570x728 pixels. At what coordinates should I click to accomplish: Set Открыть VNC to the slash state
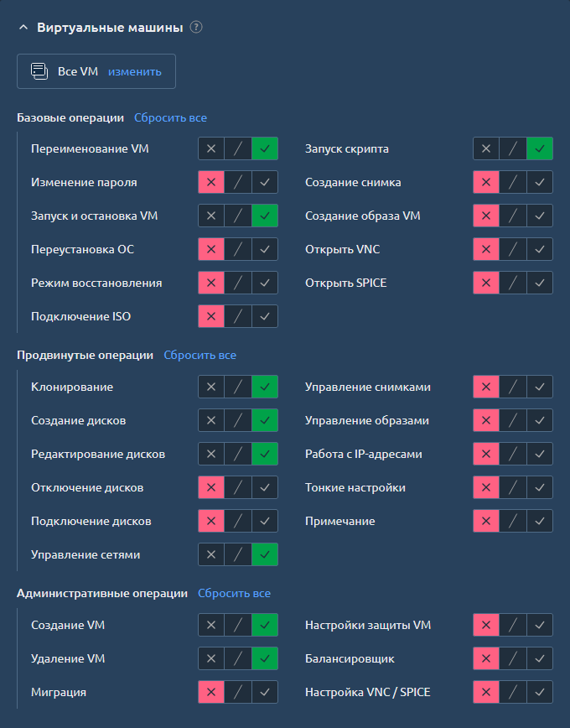(513, 249)
